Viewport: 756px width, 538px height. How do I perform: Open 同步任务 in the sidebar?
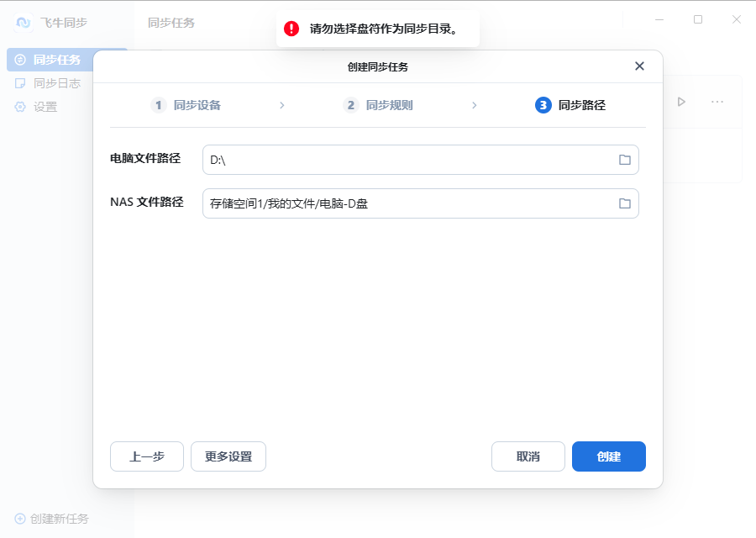(66, 60)
